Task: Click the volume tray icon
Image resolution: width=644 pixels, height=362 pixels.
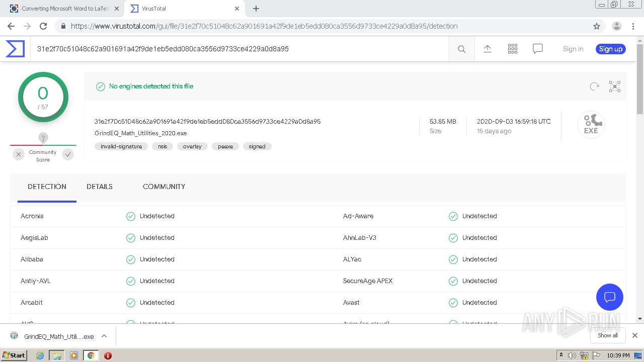Action: tap(572, 355)
